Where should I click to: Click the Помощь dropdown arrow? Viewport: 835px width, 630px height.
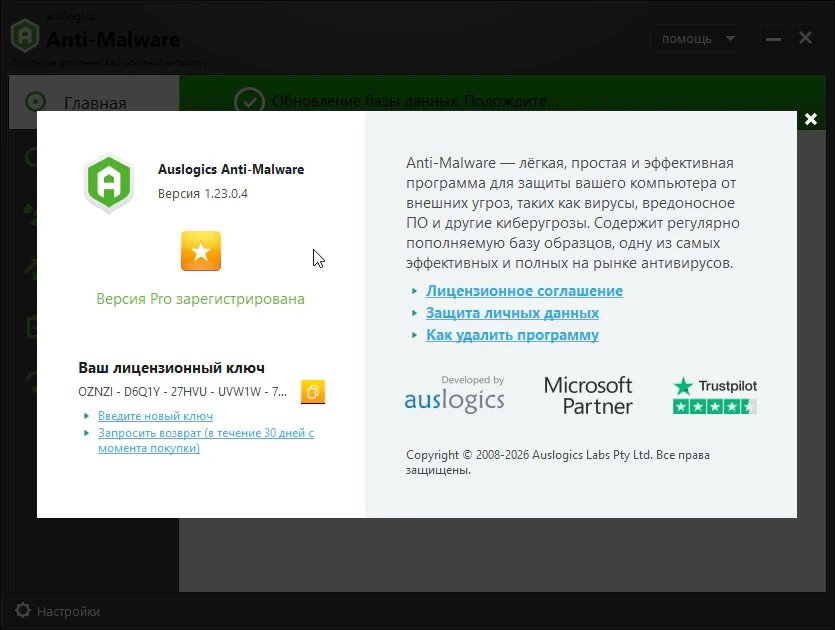point(731,38)
